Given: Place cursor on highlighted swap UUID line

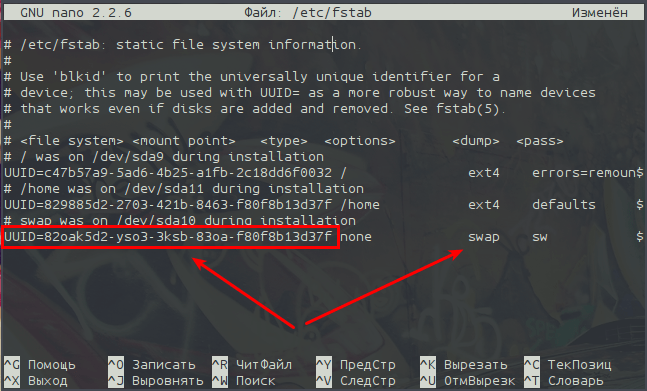Looking at the screenshot, I should coord(168,237).
